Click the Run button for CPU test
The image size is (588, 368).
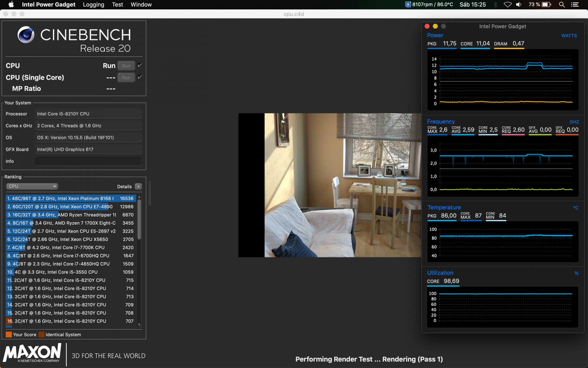click(x=126, y=66)
